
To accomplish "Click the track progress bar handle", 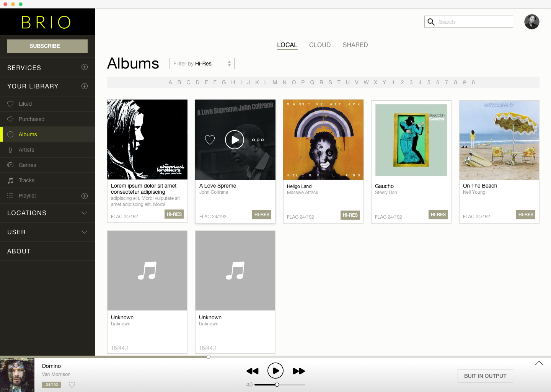I will [209, 357].
